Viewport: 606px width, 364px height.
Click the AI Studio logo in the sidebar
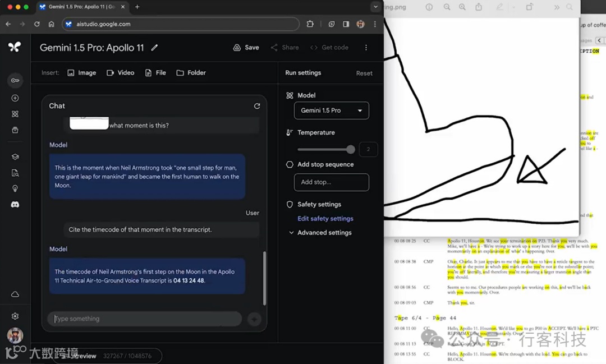tap(15, 47)
